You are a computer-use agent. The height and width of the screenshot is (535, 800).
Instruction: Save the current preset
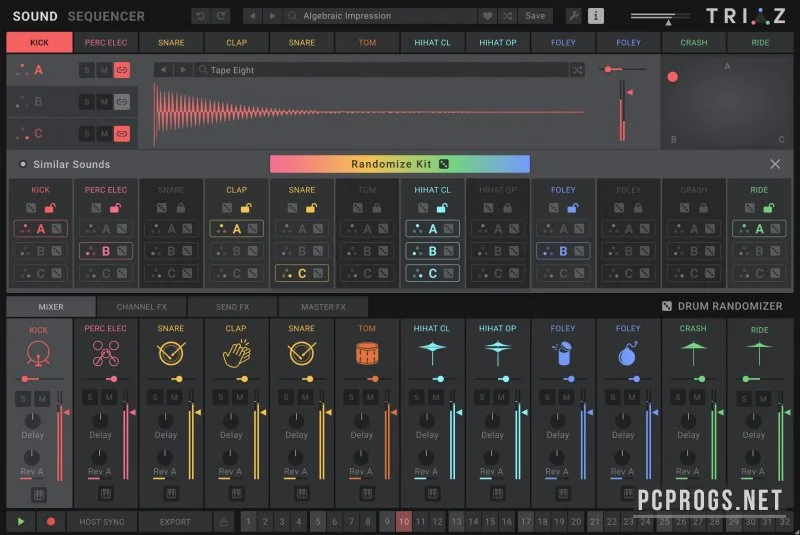coord(535,16)
